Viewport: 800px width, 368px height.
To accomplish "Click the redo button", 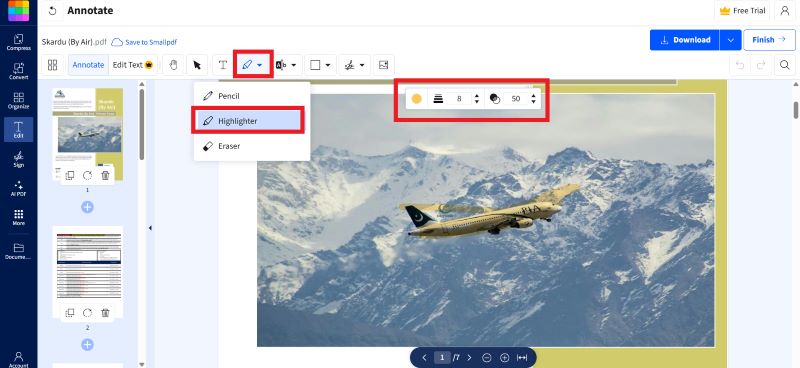I will (x=760, y=65).
